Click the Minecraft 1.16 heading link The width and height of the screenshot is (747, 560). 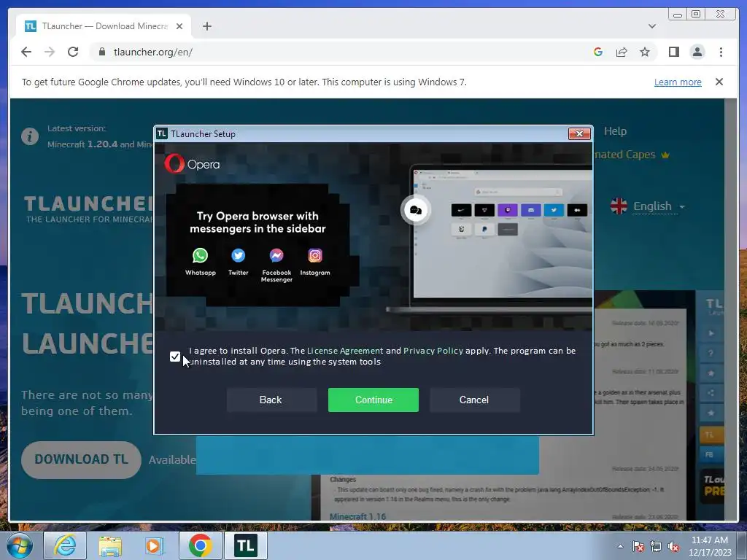357,516
